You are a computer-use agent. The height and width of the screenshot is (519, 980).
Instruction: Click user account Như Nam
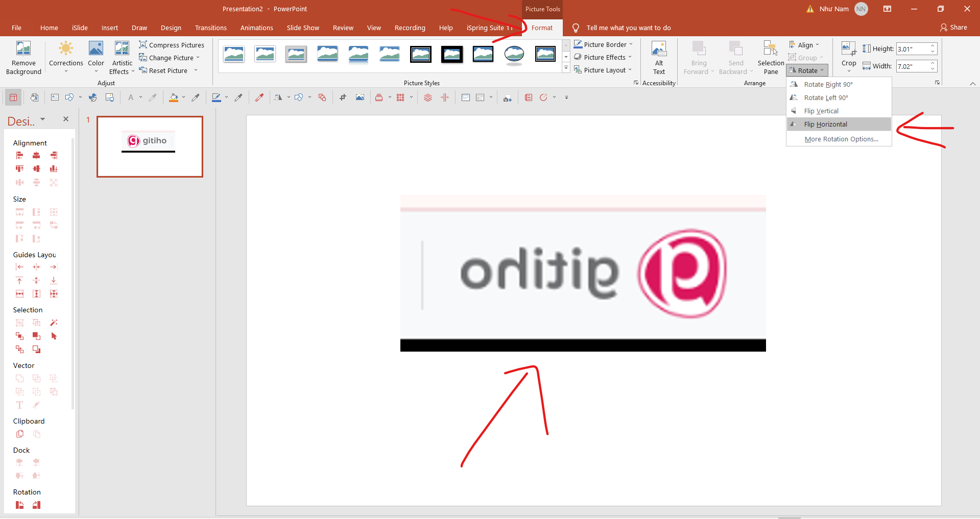tap(843, 9)
